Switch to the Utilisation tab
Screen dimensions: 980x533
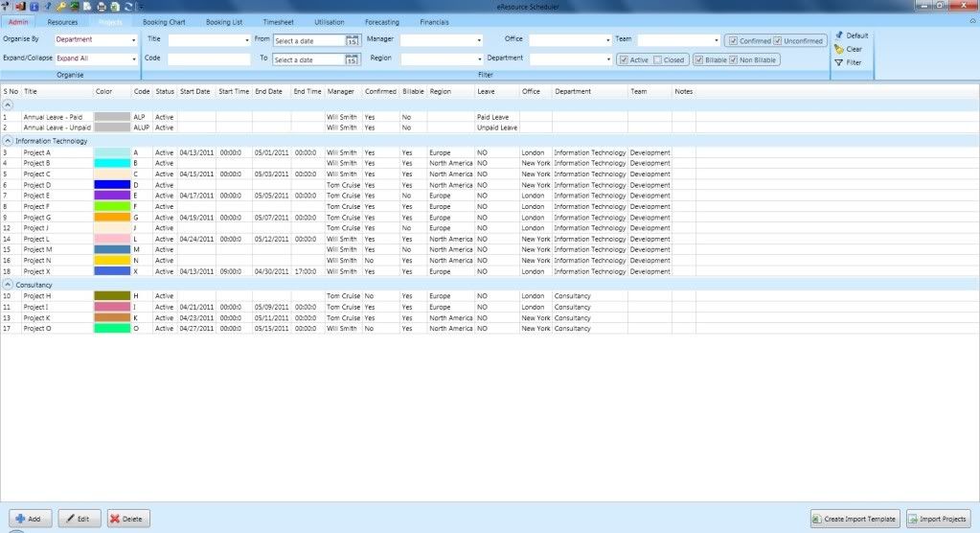(329, 22)
